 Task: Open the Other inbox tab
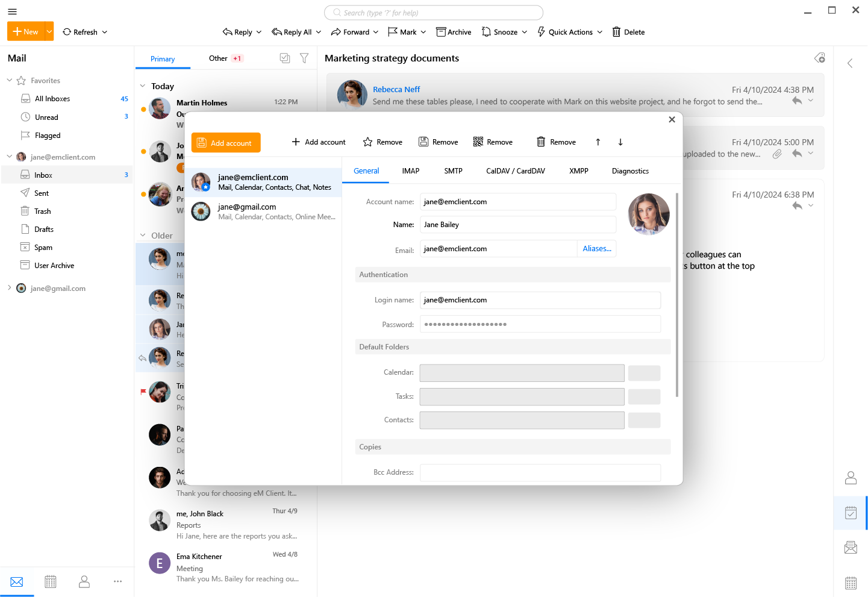tap(218, 58)
